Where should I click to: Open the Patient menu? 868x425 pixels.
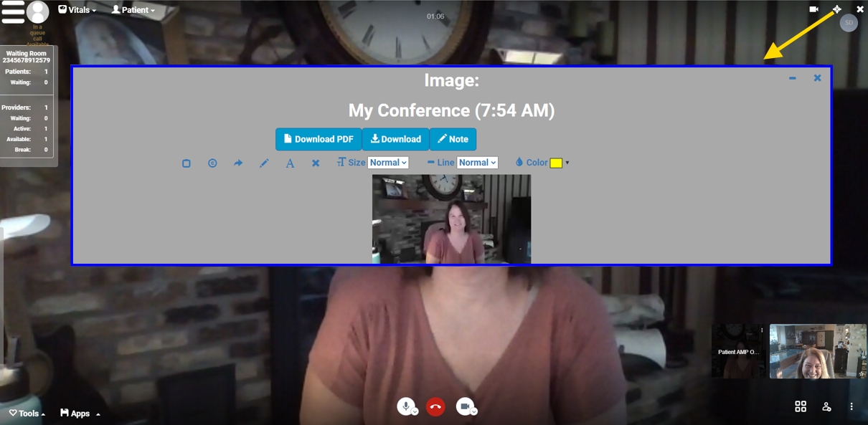[133, 10]
